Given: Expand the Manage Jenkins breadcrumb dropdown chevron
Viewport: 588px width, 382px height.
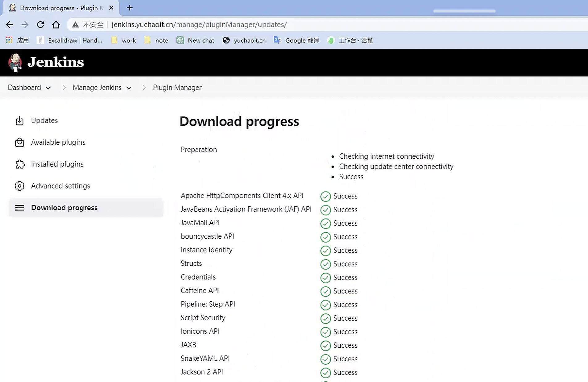Looking at the screenshot, I should pos(129,88).
